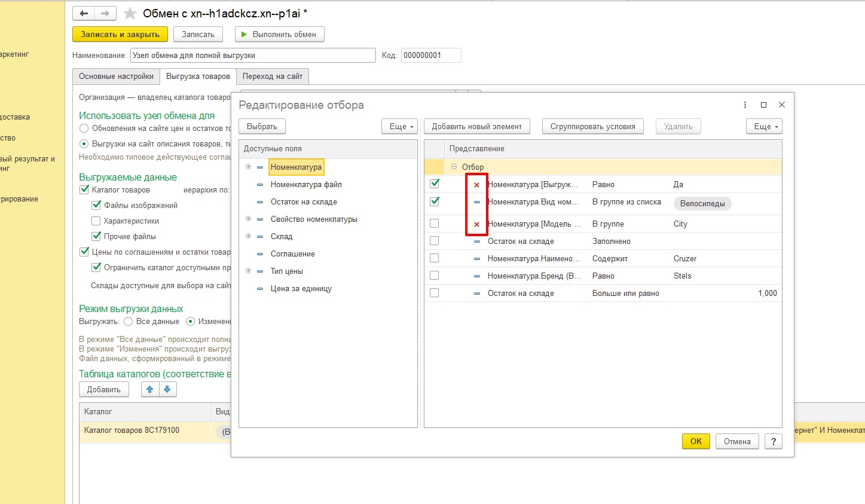The width and height of the screenshot is (865, 504).
Task: Click 'Добавить новый элемент' button
Action: [x=476, y=126]
